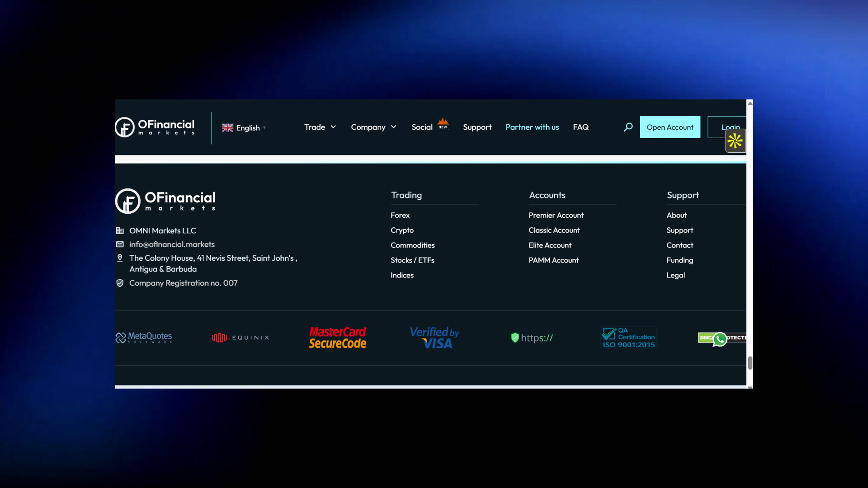This screenshot has height=488, width=868.
Task: Open the search magnifier icon
Action: pyautogui.click(x=628, y=127)
